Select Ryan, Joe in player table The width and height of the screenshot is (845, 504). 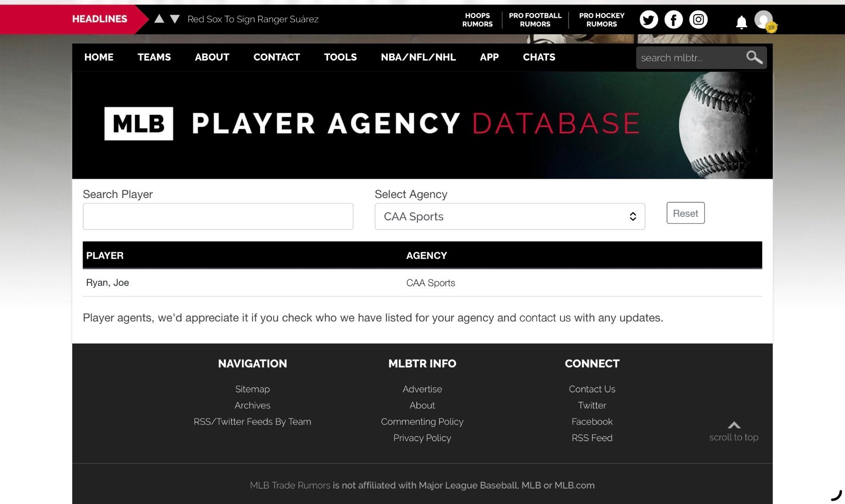[108, 283]
